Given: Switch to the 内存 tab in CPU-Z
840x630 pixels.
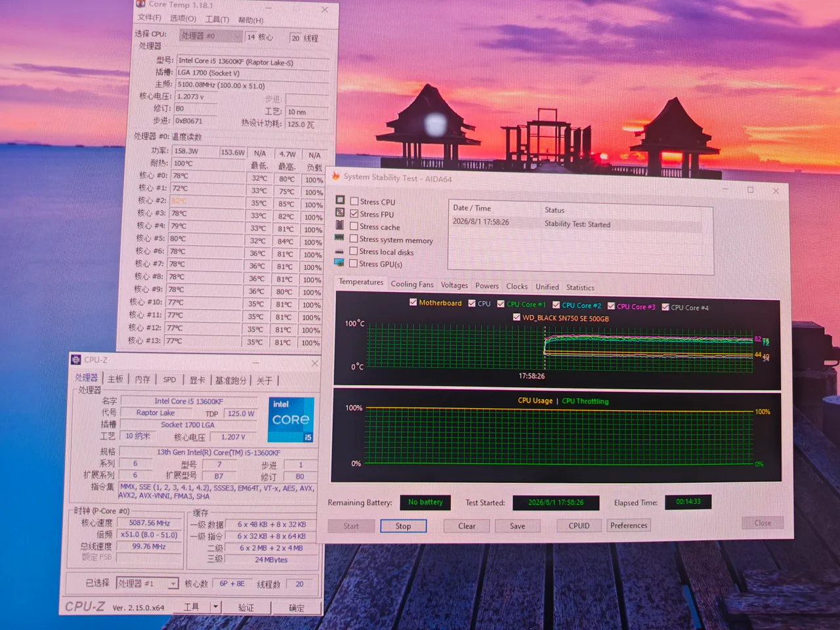Looking at the screenshot, I should click(x=142, y=379).
